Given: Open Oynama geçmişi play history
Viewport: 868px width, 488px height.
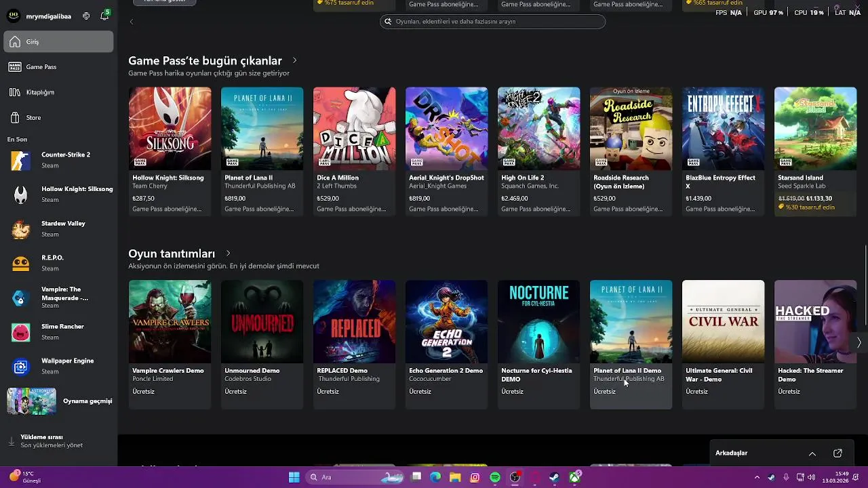Looking at the screenshot, I should (59, 401).
